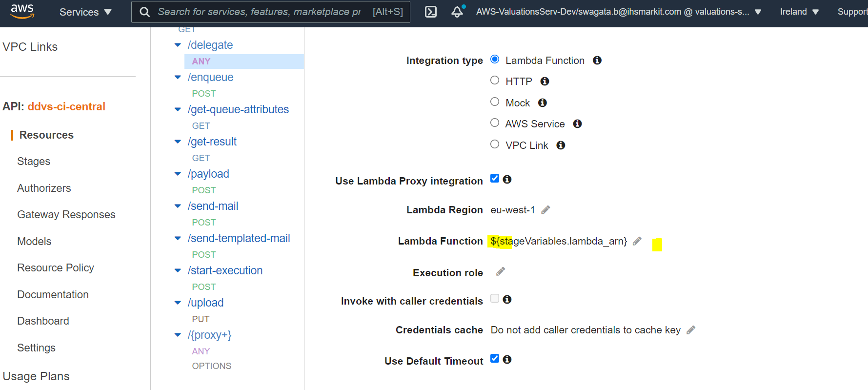Open Dashboard in the API sidebar
This screenshot has width=868, height=390.
click(x=43, y=321)
